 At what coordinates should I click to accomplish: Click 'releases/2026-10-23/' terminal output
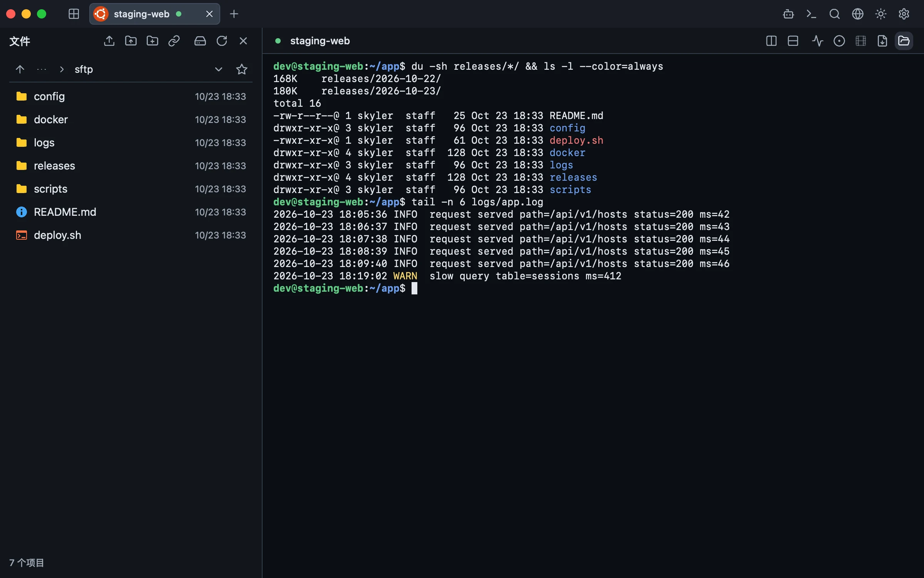381,91
